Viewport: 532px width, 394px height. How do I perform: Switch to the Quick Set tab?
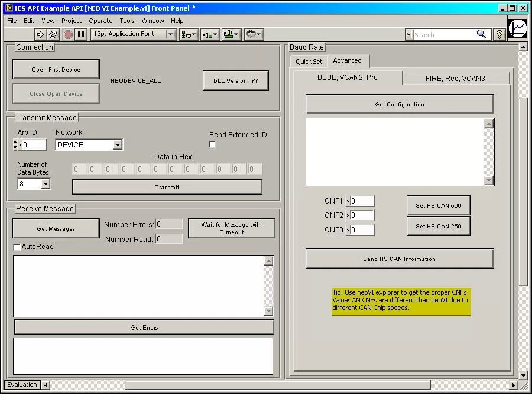(x=309, y=62)
